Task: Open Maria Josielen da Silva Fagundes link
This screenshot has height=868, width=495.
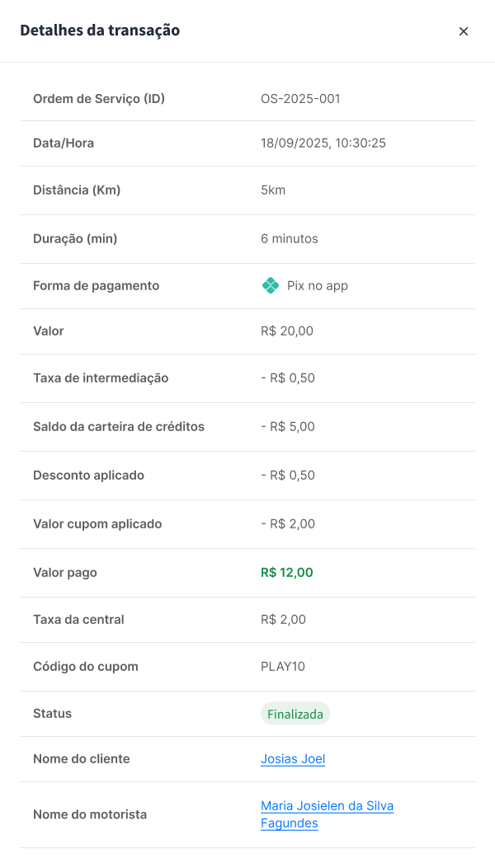Action: (x=327, y=806)
